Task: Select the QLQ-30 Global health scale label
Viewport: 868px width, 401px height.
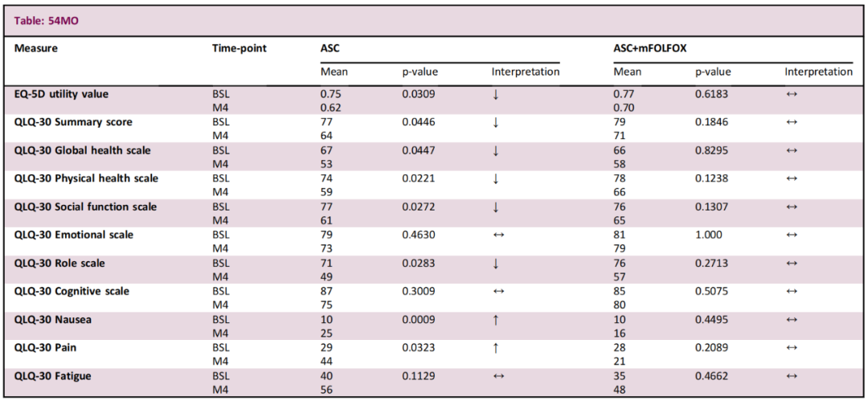Action: [83, 150]
